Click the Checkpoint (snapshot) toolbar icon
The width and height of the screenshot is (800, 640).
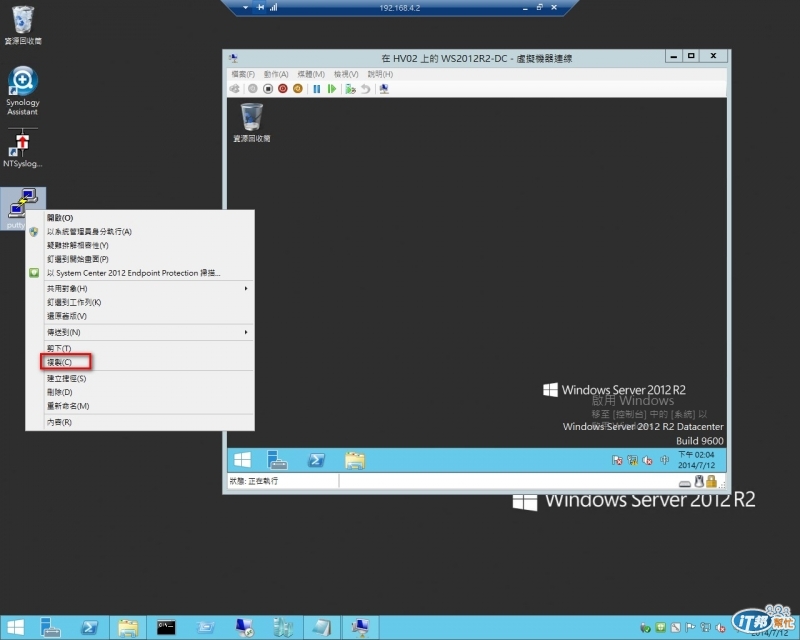(350, 89)
